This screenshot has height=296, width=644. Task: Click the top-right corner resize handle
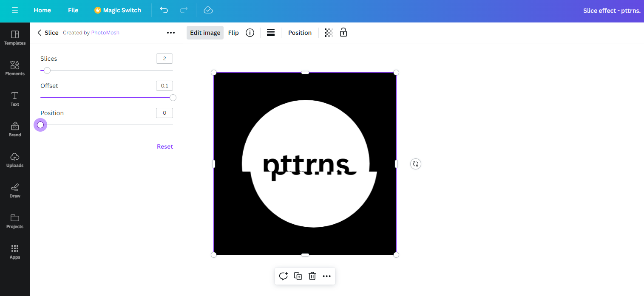[x=396, y=73]
